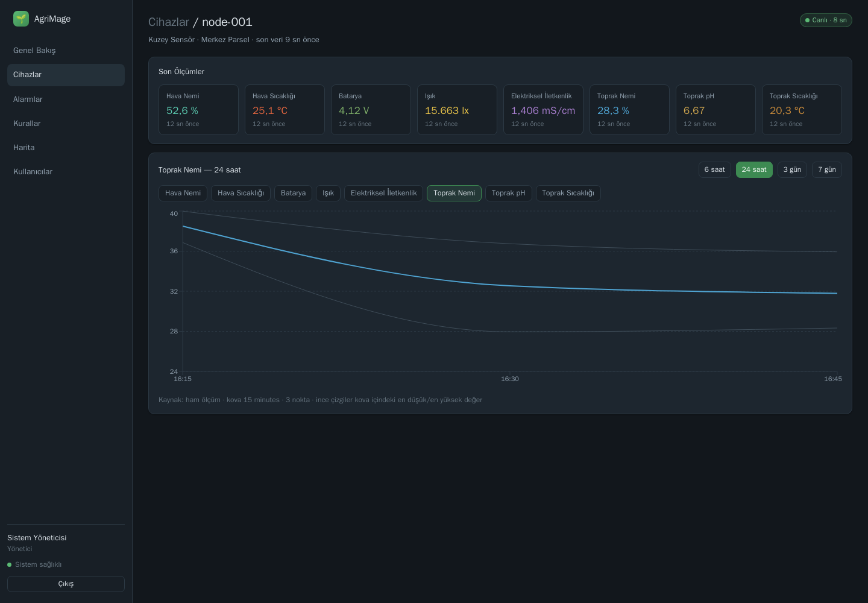Screen dimensions: 868x603
Task: Click the chart source note starting with Kaynak
Action: coord(320,400)
